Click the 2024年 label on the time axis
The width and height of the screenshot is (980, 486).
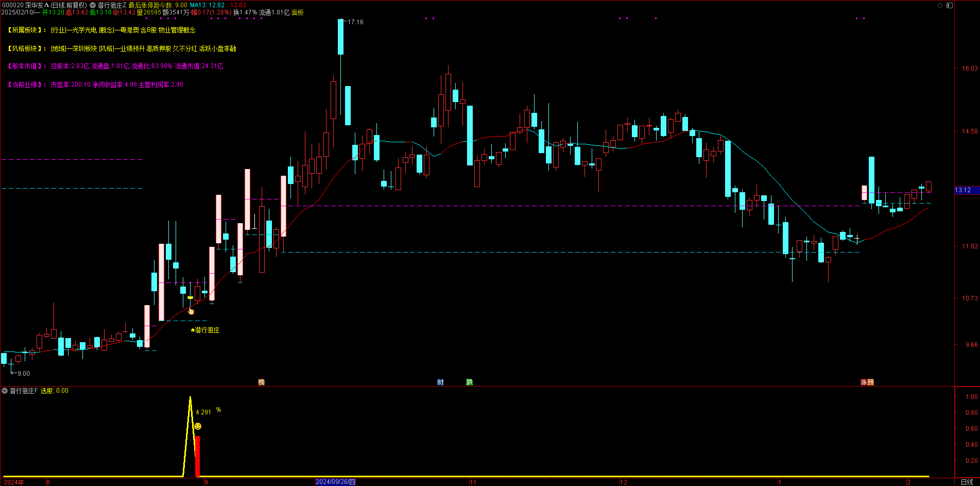coord(14,482)
